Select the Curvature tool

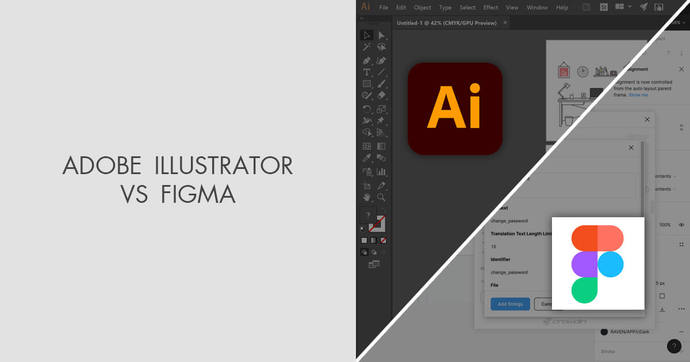click(381, 61)
